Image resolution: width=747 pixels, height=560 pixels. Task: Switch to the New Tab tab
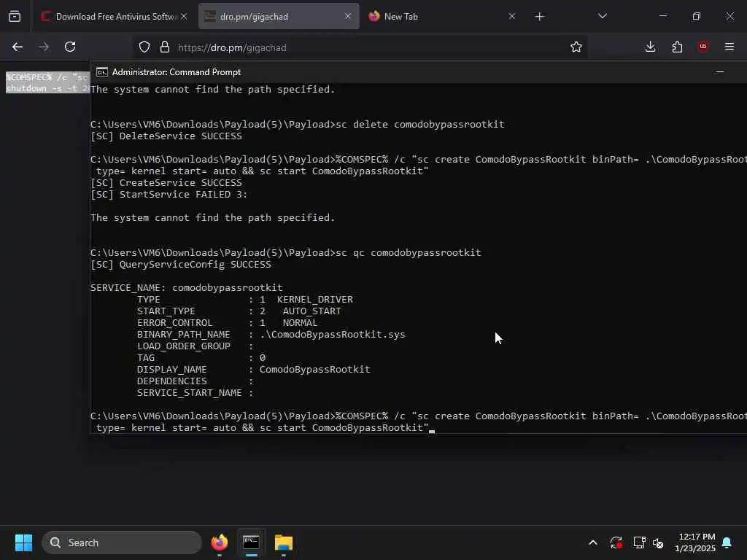point(441,17)
